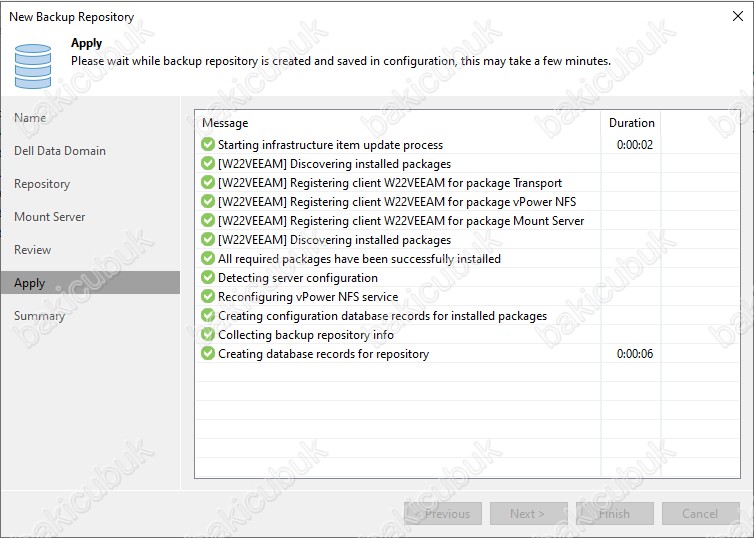The height and width of the screenshot is (538, 754).
Task: Click check icon beside Reconfiguring vPower NFS service
Action: [208, 296]
